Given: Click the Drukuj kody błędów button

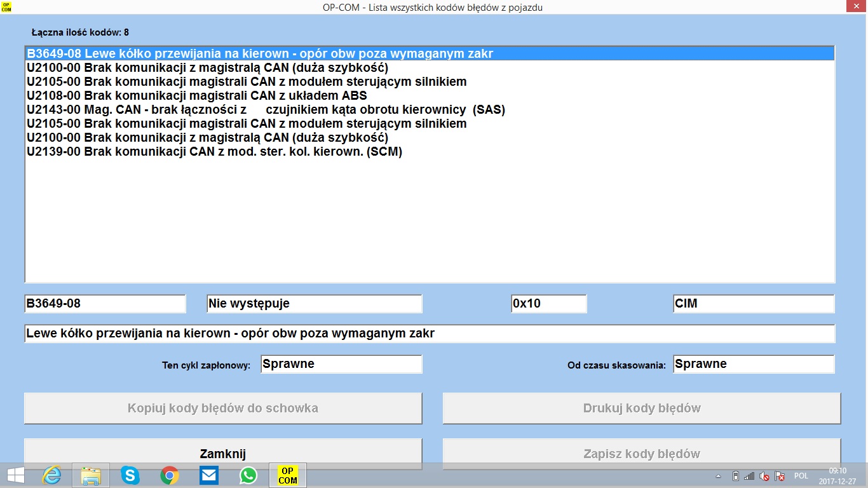Looking at the screenshot, I should [x=642, y=408].
